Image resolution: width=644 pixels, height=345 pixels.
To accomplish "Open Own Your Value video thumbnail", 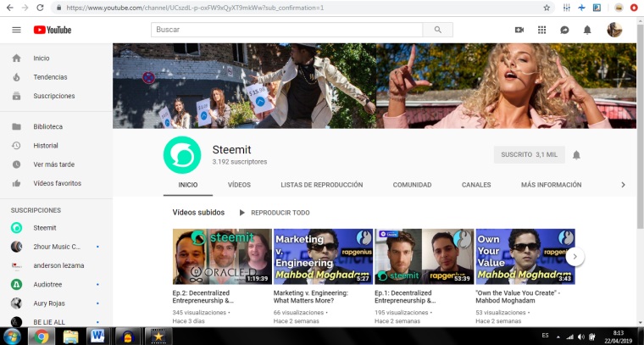I will tap(525, 257).
